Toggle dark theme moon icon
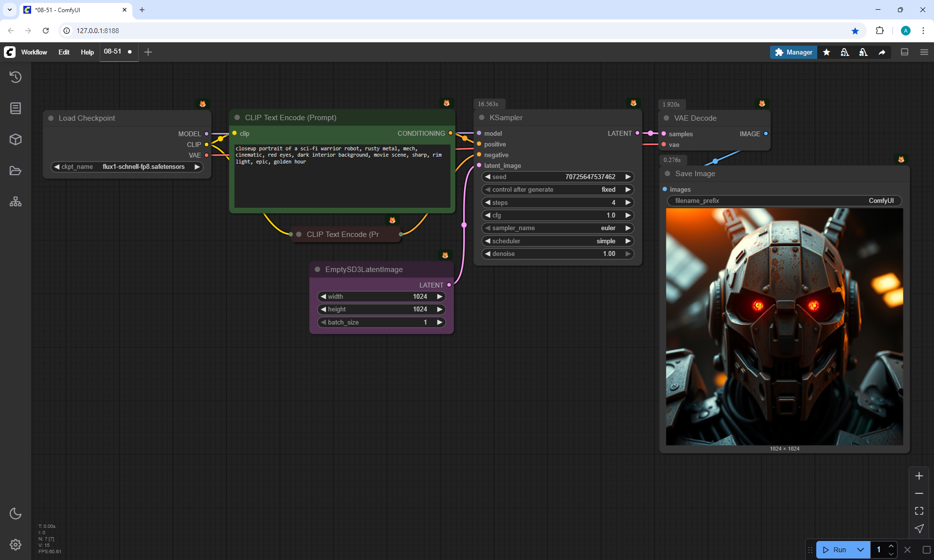The image size is (934, 560). point(16,513)
